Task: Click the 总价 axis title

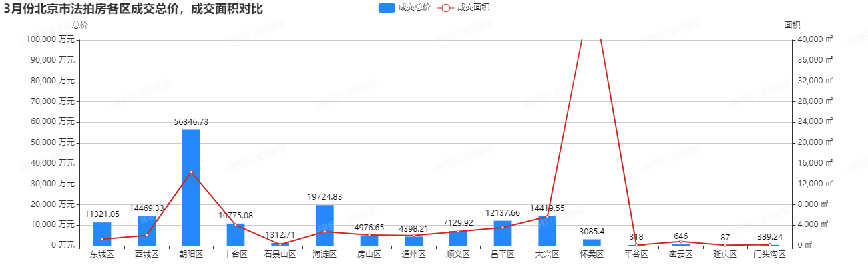Action: 79,25
